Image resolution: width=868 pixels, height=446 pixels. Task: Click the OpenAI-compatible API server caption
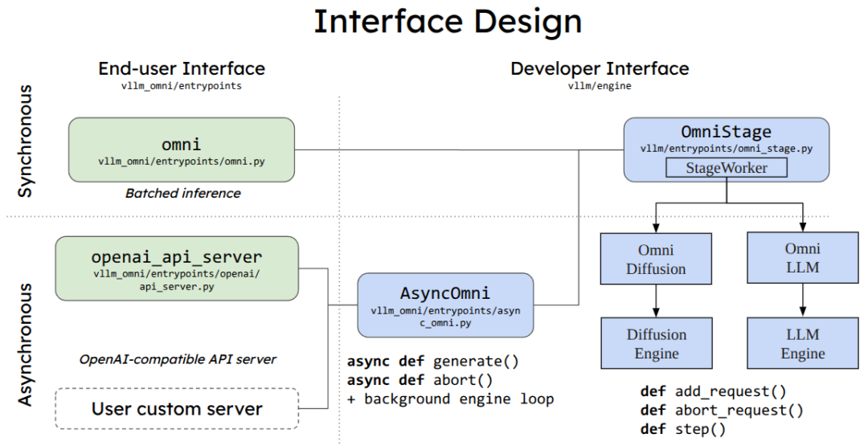178,360
